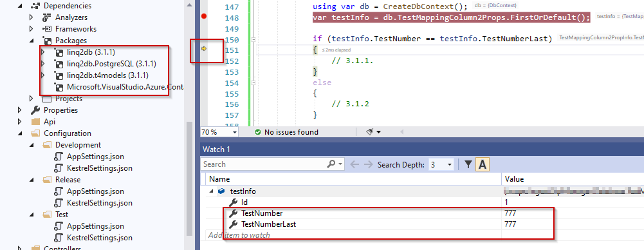Select the Test folder
Image resolution: width=644 pixels, height=250 pixels.
pyautogui.click(x=62, y=215)
